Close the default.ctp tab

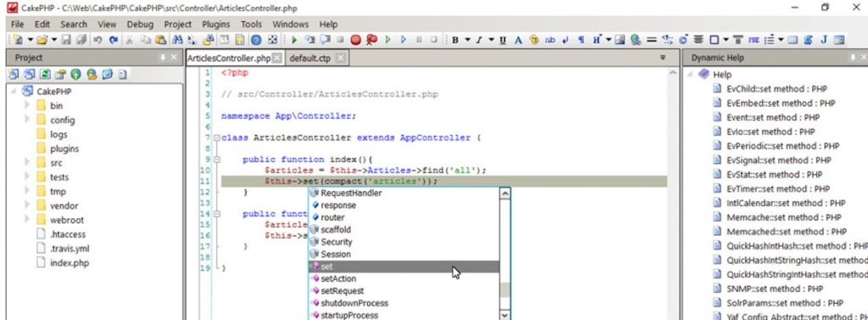341,58
